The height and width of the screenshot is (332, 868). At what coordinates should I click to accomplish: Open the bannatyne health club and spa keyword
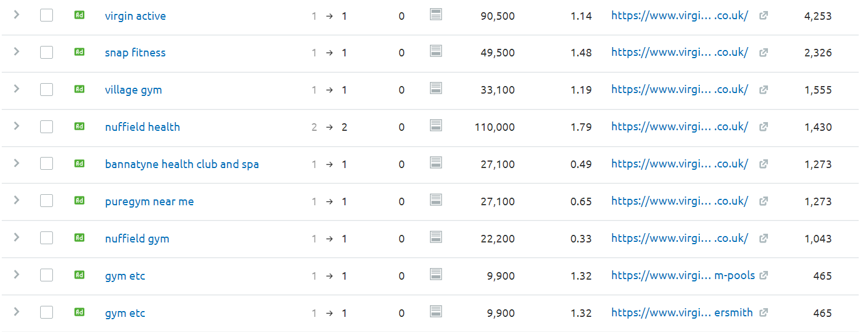pos(182,164)
